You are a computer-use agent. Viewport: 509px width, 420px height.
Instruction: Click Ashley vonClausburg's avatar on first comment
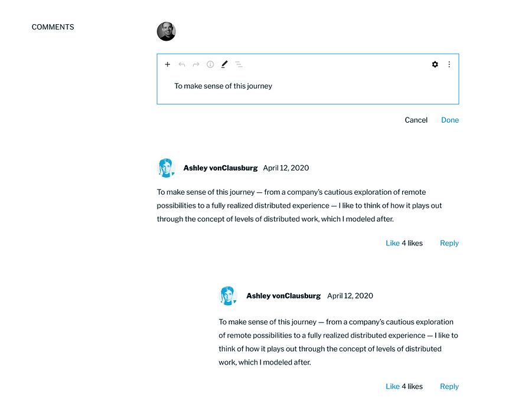(167, 168)
